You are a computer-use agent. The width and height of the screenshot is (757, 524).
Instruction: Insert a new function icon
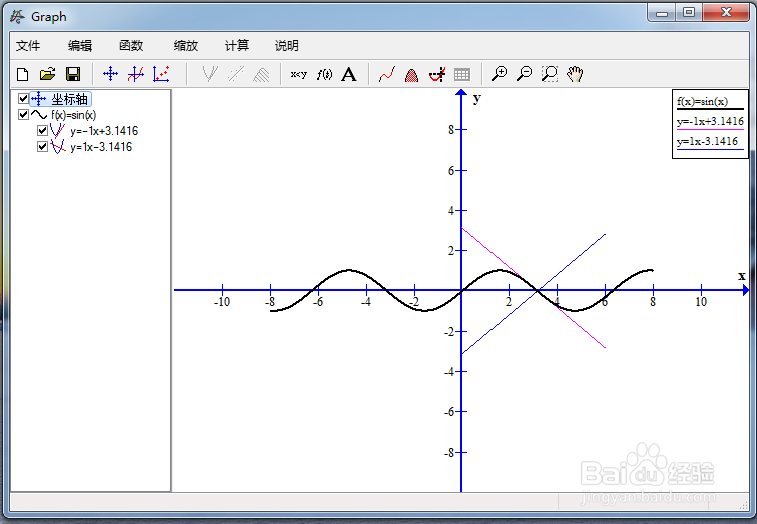(x=136, y=74)
